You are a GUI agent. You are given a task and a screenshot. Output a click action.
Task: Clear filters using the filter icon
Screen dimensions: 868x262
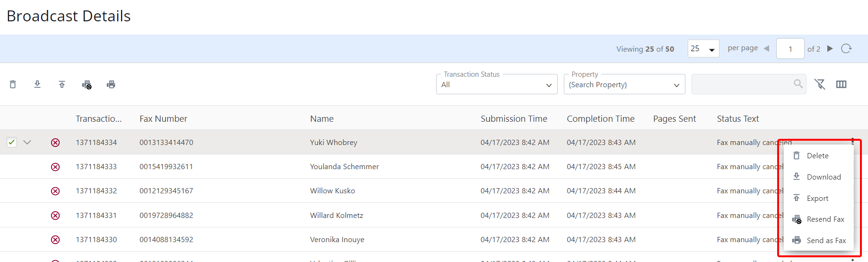click(820, 84)
